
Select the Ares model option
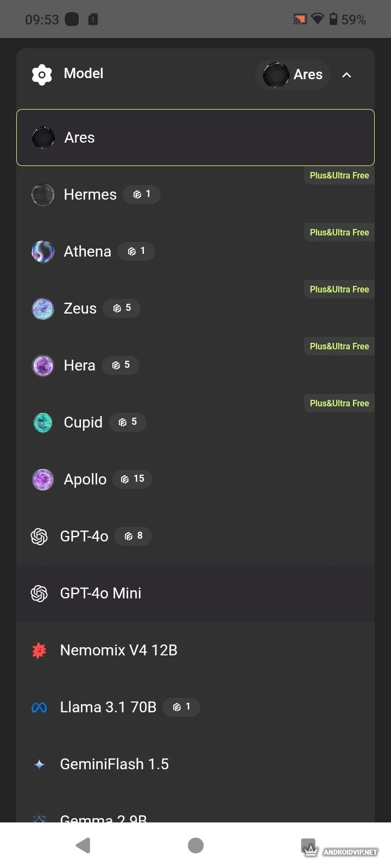[195, 138]
